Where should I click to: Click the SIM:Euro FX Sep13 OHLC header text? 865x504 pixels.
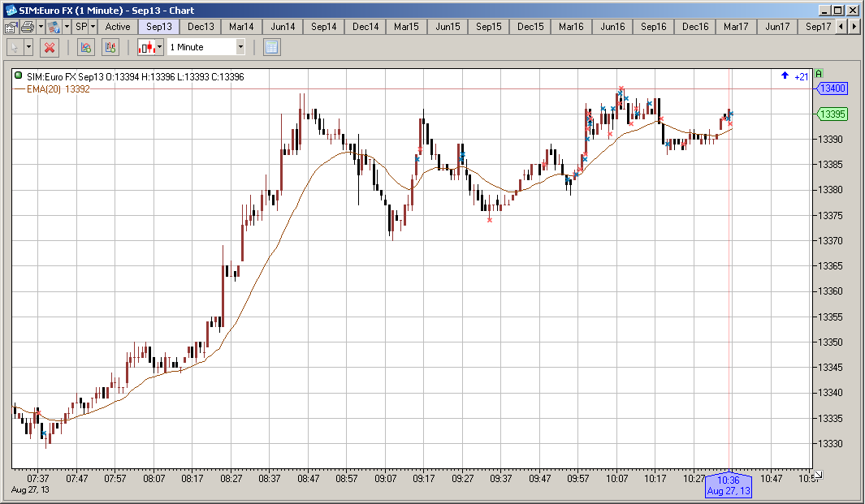point(135,76)
